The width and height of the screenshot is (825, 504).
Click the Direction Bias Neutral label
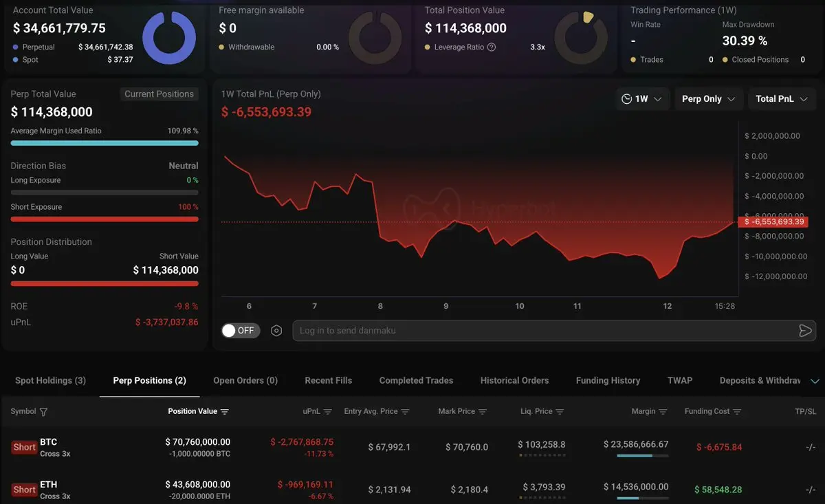184,166
